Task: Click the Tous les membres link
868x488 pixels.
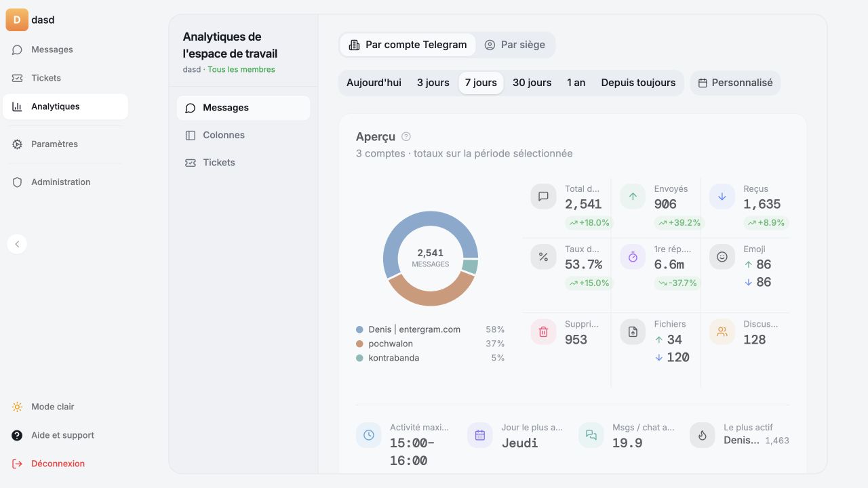Action: coord(241,69)
